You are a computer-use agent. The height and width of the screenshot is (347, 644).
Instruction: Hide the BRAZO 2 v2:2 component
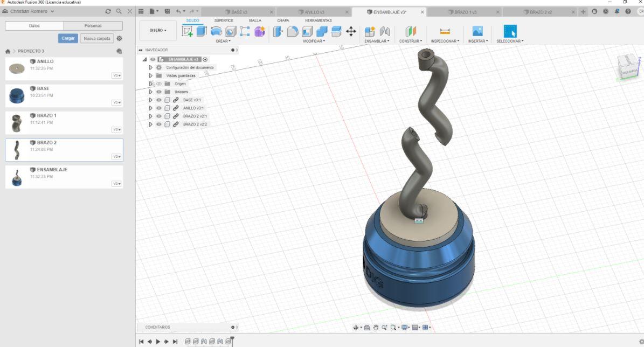[159, 124]
